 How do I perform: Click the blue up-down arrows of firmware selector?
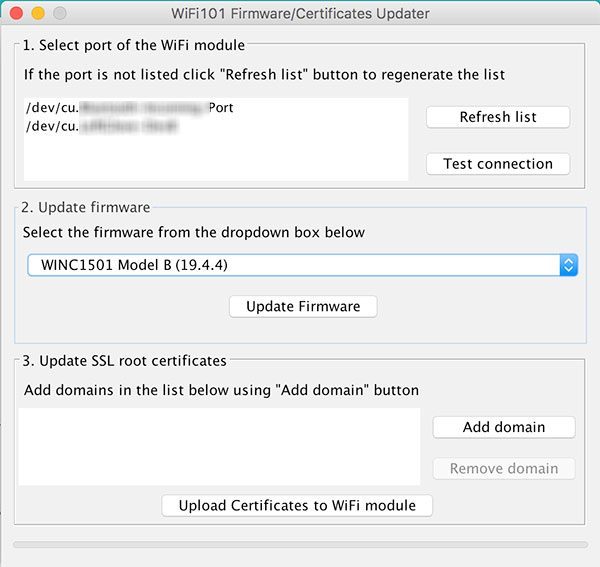coord(569,265)
